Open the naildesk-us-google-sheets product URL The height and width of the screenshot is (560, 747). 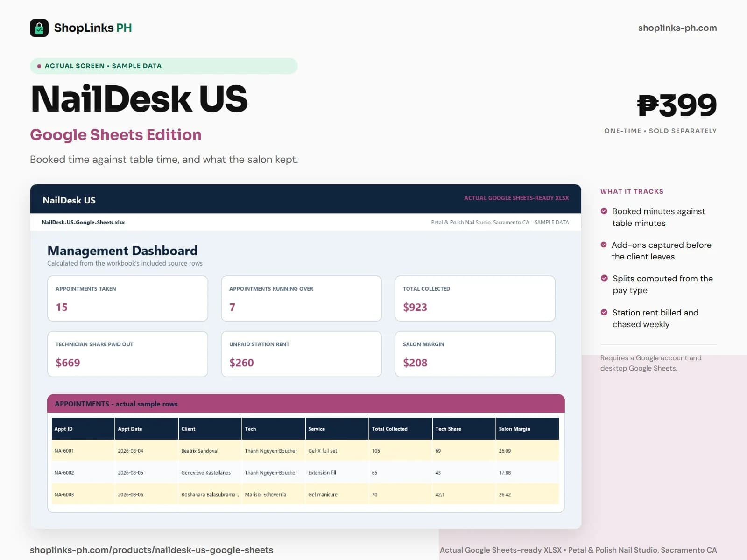coord(152,550)
